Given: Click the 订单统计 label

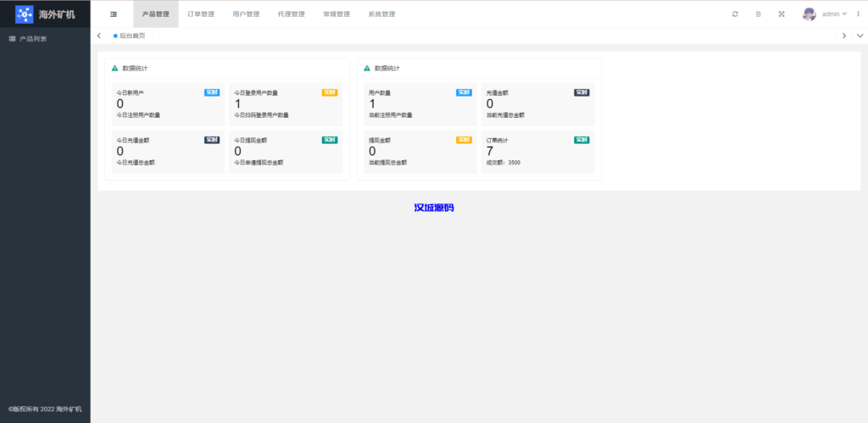Looking at the screenshot, I should click(x=497, y=141).
